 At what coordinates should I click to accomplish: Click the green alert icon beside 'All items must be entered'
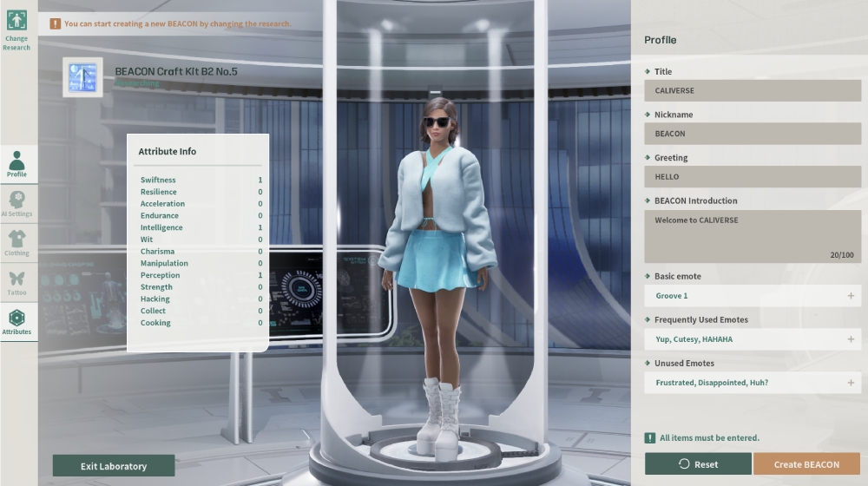(649, 438)
